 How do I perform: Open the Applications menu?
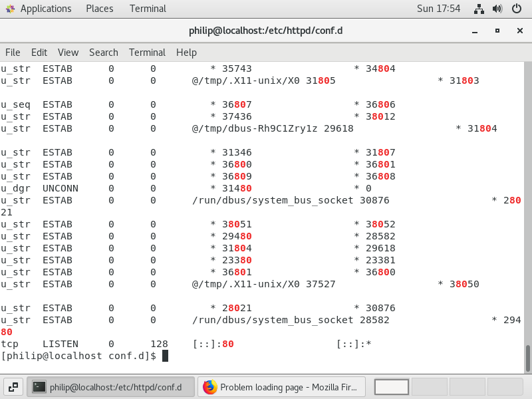click(x=46, y=9)
